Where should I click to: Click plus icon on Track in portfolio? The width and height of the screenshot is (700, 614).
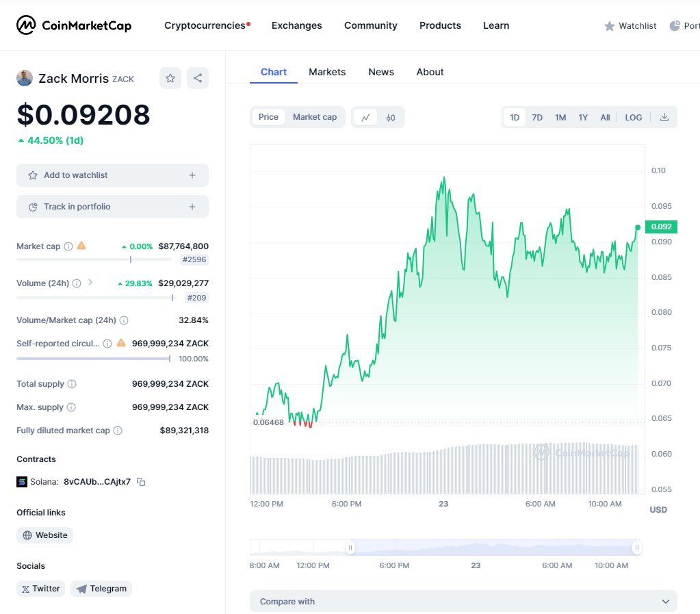pos(192,207)
